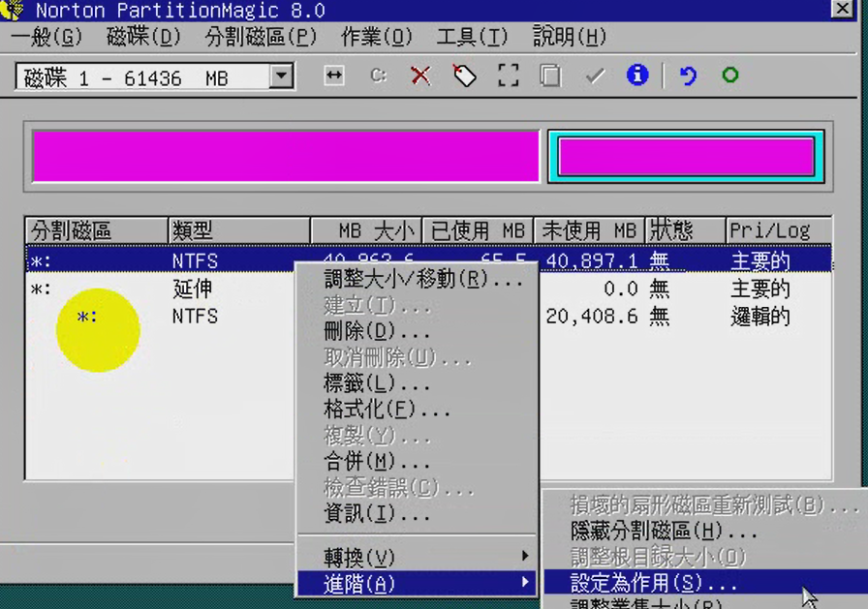Click the 40,897.1 unused MB value
The width and height of the screenshot is (868, 609).
[x=591, y=260]
